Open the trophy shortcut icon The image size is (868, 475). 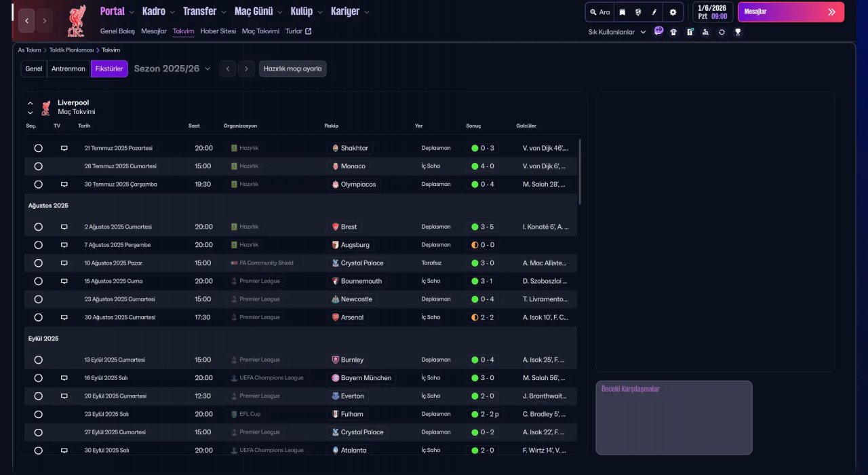(738, 32)
